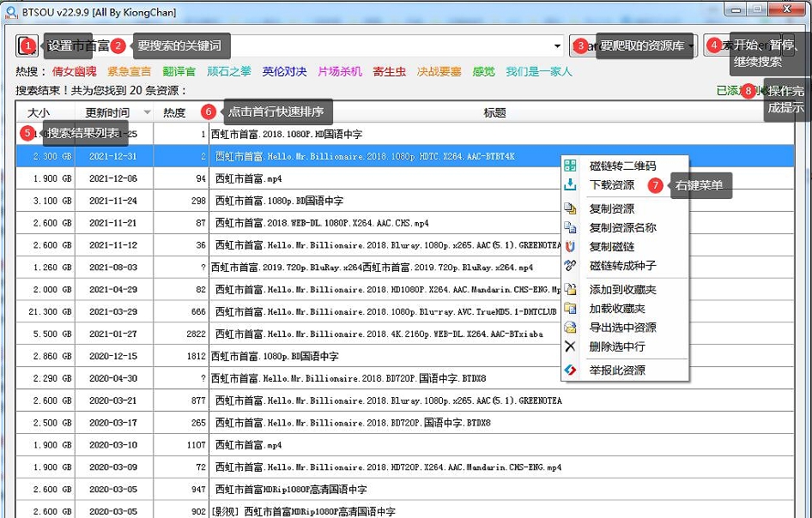Select 加载收藏夹 from the context menu
Viewport: 812px width, 518px height.
coord(617,308)
